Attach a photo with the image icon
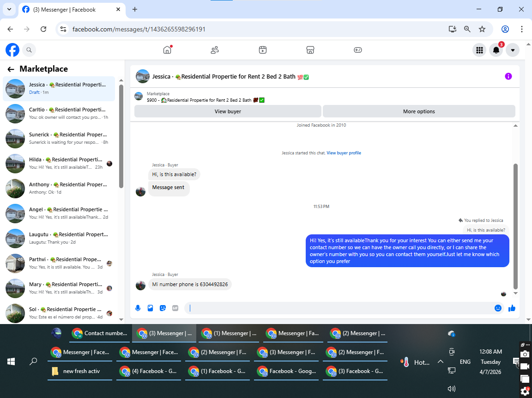 coord(150,308)
